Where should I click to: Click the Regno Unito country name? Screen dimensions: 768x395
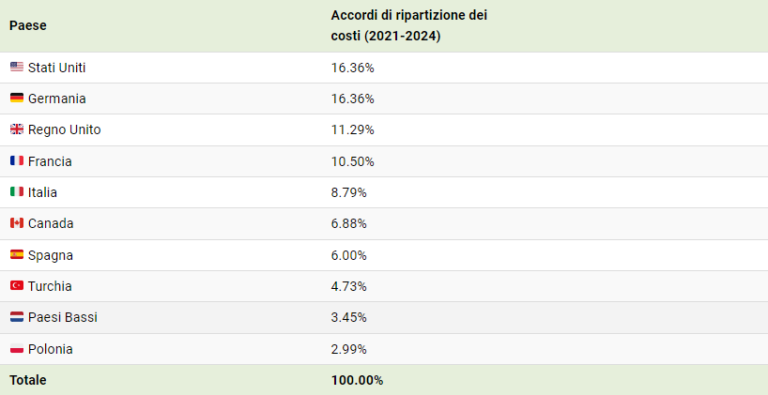pos(64,130)
